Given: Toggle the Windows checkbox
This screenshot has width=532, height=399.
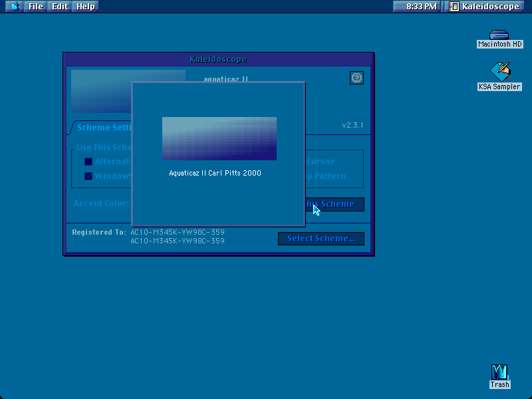Looking at the screenshot, I should coord(88,176).
